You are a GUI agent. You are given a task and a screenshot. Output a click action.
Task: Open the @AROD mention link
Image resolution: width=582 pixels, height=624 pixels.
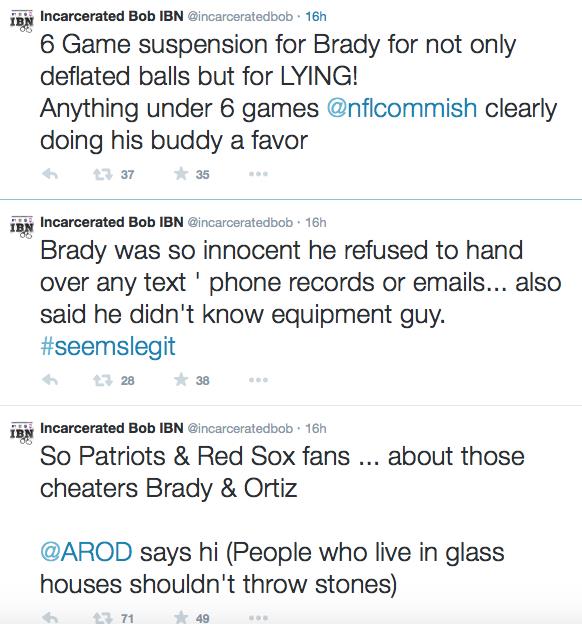point(86,552)
